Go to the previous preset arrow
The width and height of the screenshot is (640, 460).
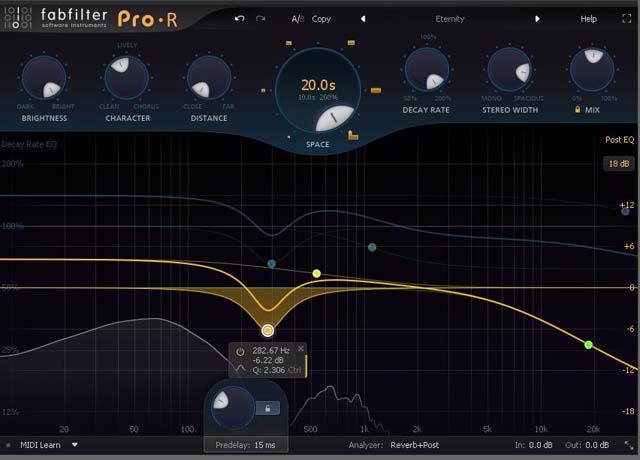point(363,19)
